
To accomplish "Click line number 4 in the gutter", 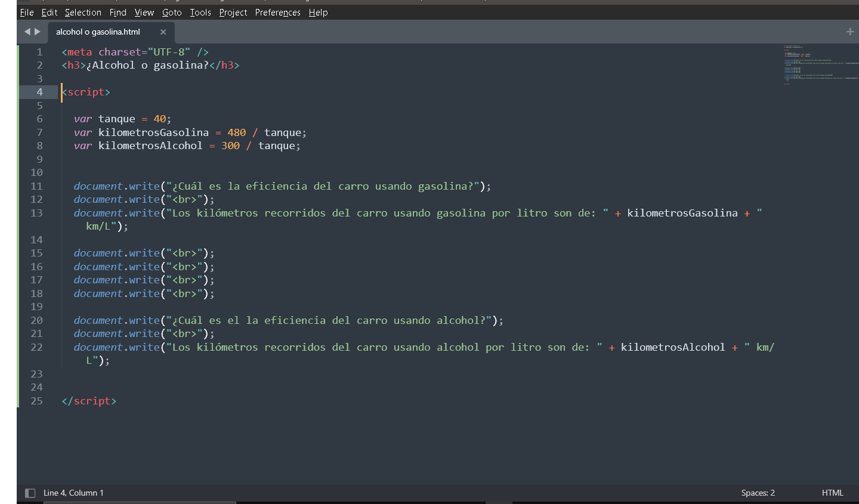I will [39, 92].
